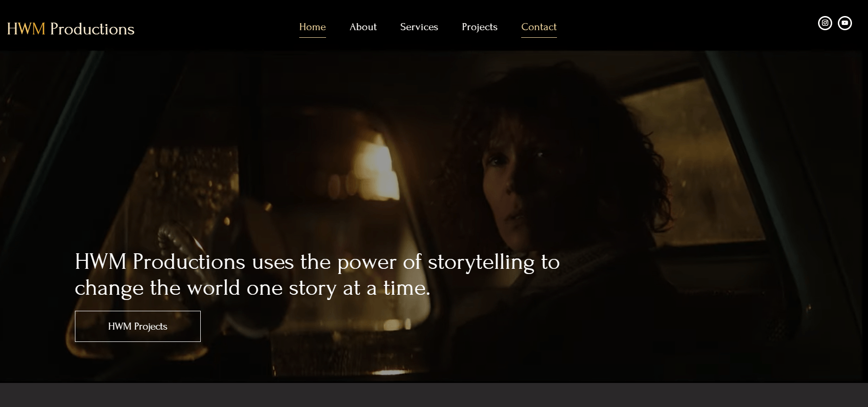868x407 pixels.
Task: Go to the Home menu item
Action: (312, 27)
